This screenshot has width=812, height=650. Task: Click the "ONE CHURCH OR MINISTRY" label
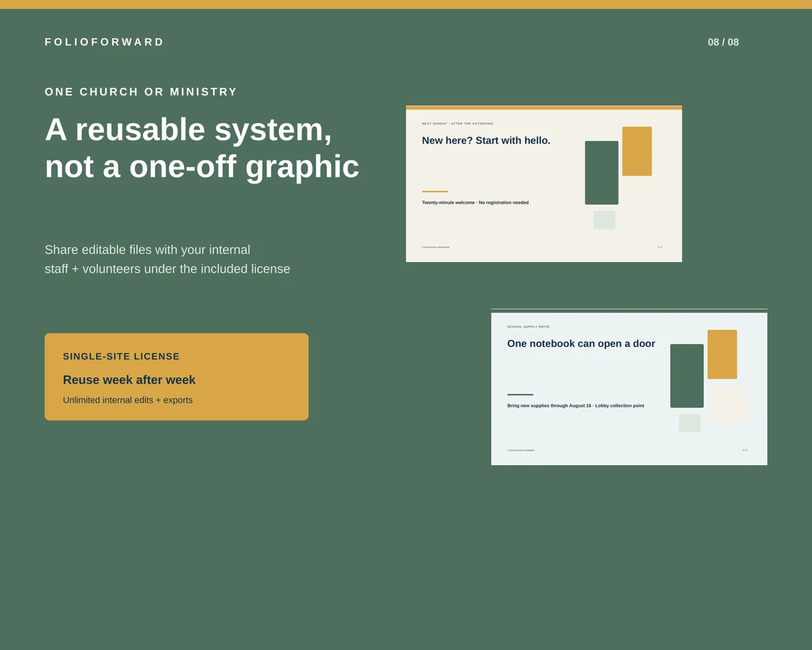click(141, 91)
